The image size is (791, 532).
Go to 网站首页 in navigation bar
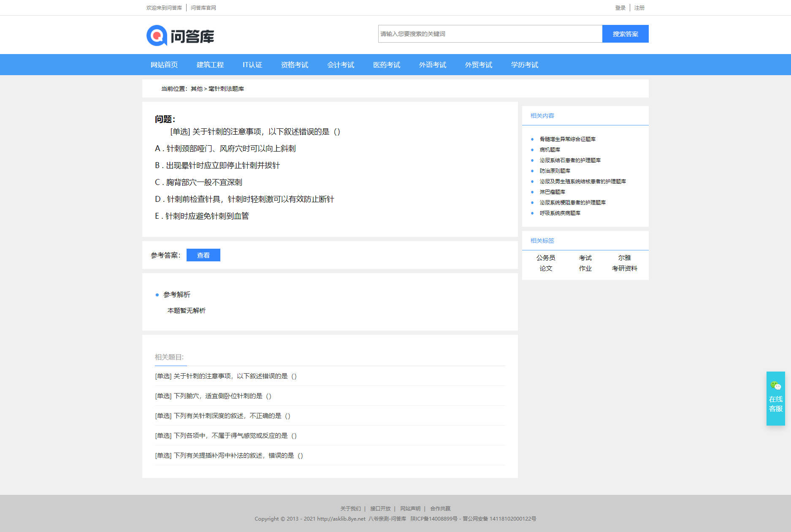tap(164, 65)
